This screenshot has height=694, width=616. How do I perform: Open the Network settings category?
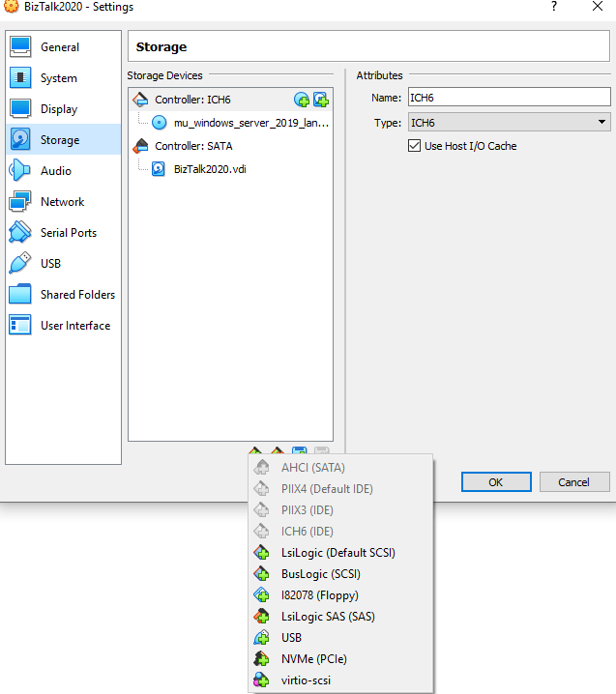(63, 201)
